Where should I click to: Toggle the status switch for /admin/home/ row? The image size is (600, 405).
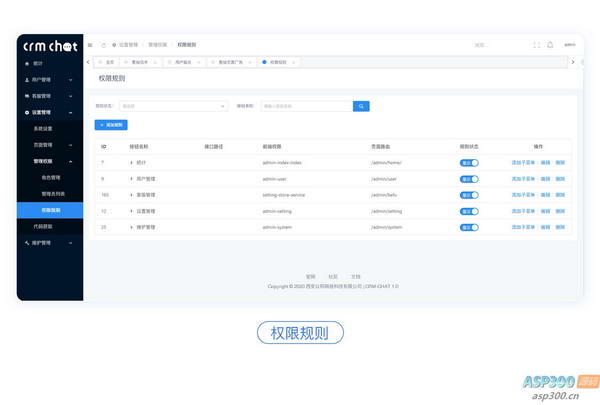469,163
